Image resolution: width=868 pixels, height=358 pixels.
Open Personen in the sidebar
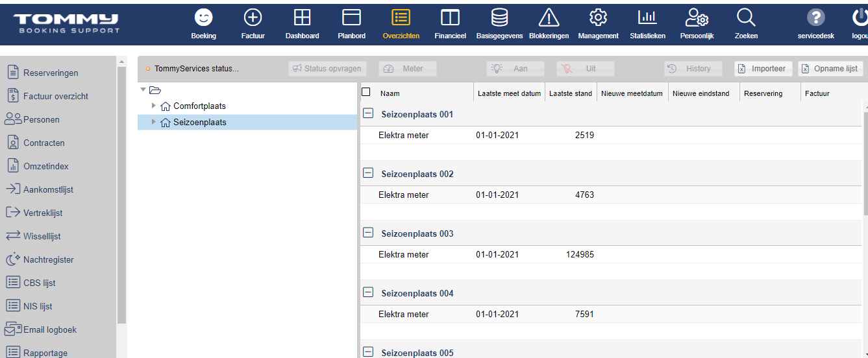point(42,119)
